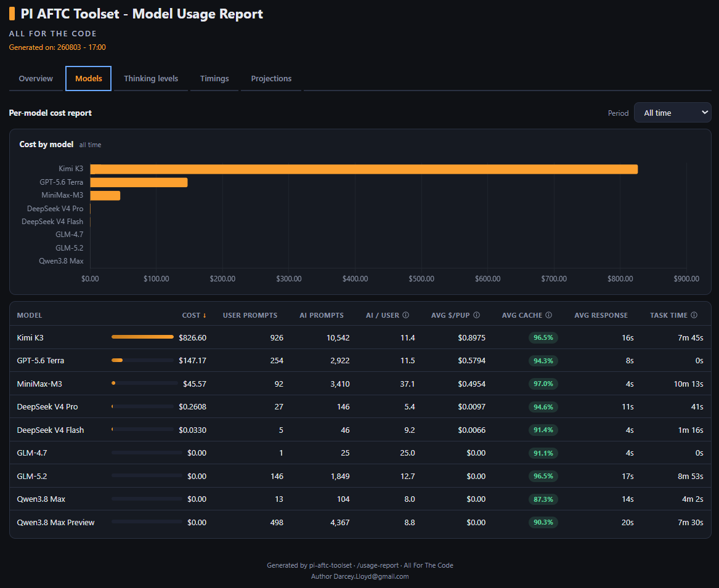Click the 87.3% cache badge
The width and height of the screenshot is (719, 588).
543,499
